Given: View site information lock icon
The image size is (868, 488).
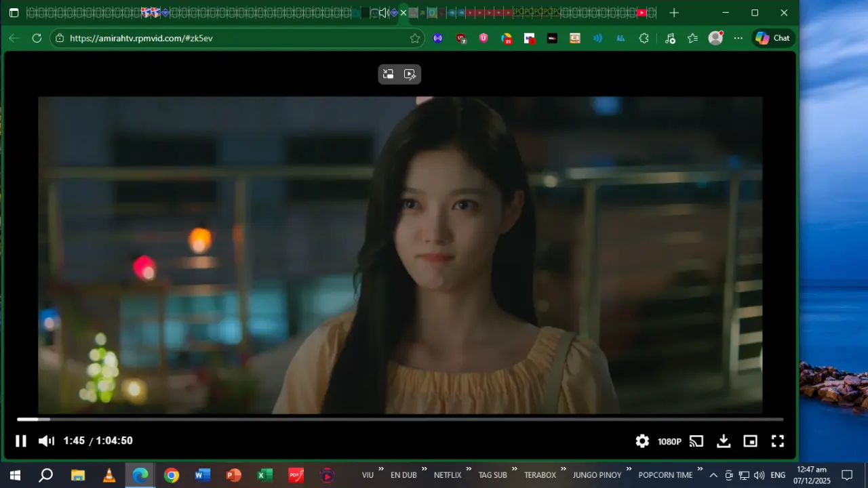Looking at the screenshot, I should point(60,38).
